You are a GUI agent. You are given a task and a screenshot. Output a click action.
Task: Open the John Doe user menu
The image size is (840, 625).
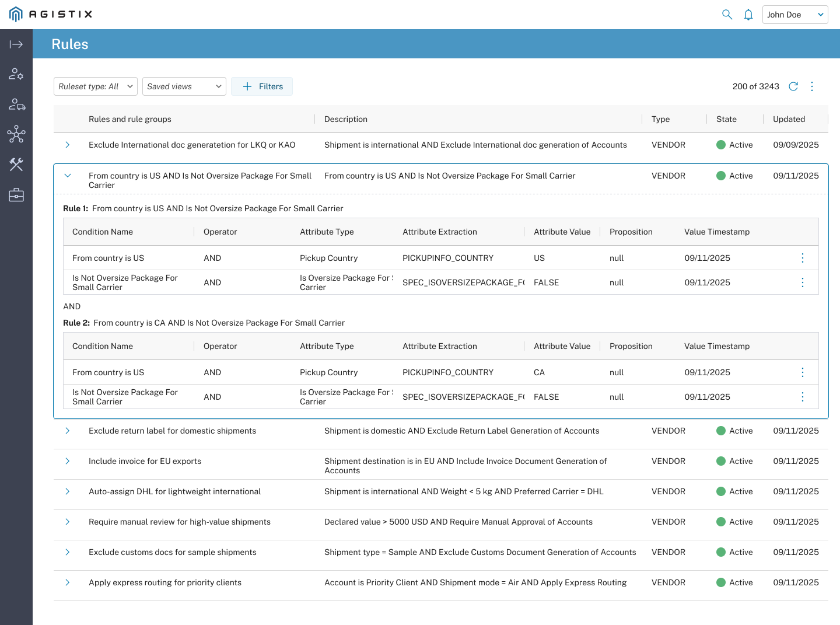click(x=795, y=15)
